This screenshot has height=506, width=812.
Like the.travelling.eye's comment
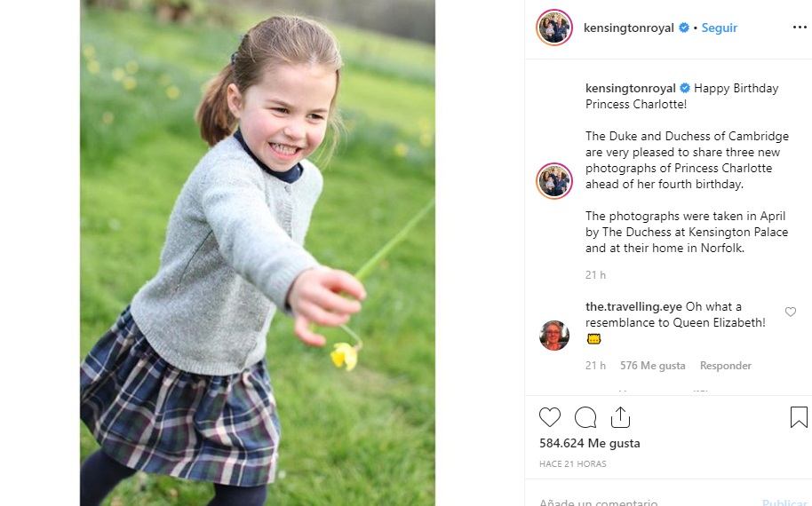pos(791,312)
